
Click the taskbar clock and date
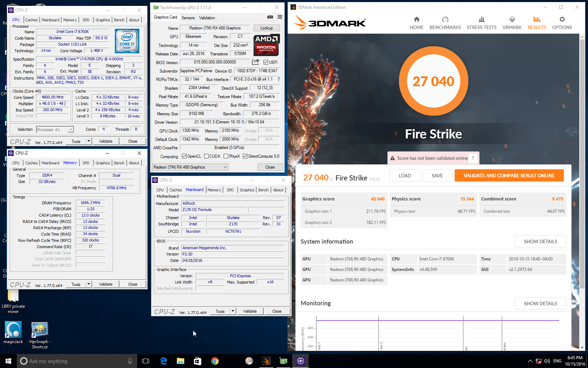(575, 361)
